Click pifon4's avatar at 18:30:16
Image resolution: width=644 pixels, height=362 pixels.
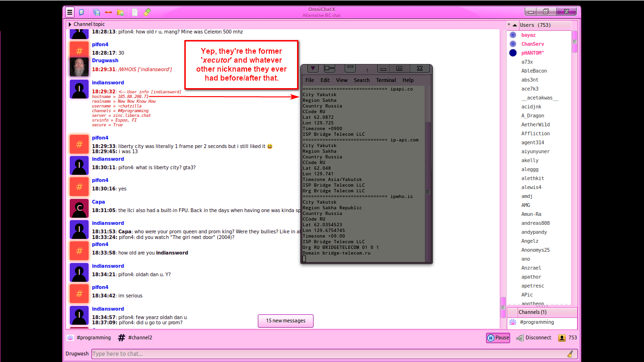[x=79, y=187]
